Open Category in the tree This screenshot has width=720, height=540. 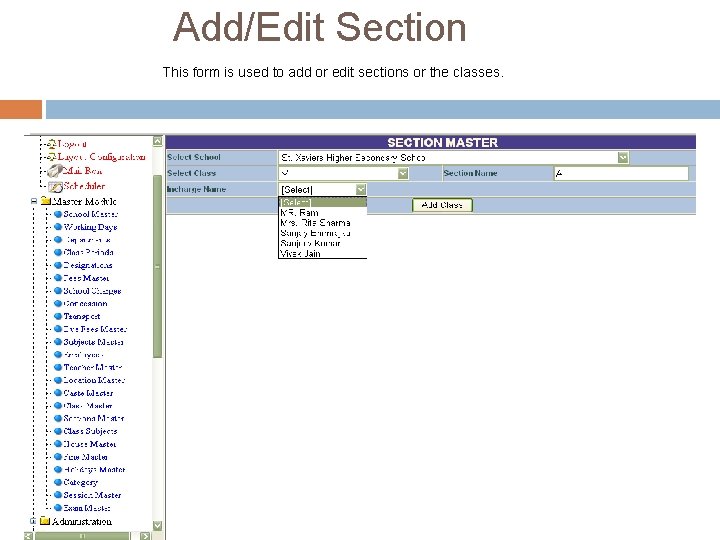pyautogui.click(x=81, y=482)
